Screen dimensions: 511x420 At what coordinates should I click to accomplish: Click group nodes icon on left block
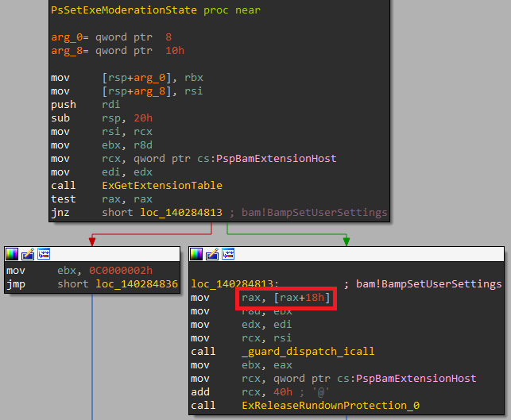tap(44, 254)
